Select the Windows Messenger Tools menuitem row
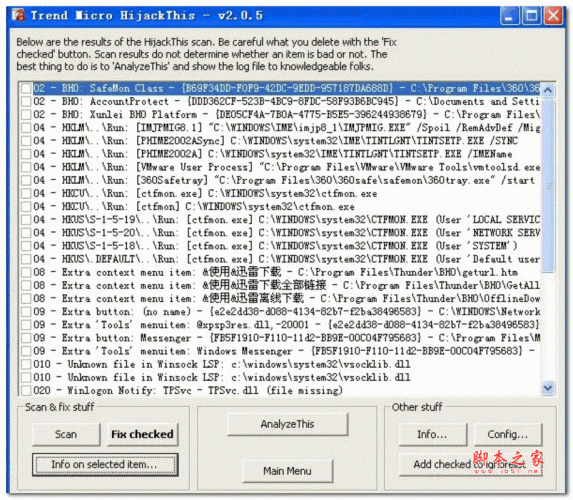 (x=284, y=351)
